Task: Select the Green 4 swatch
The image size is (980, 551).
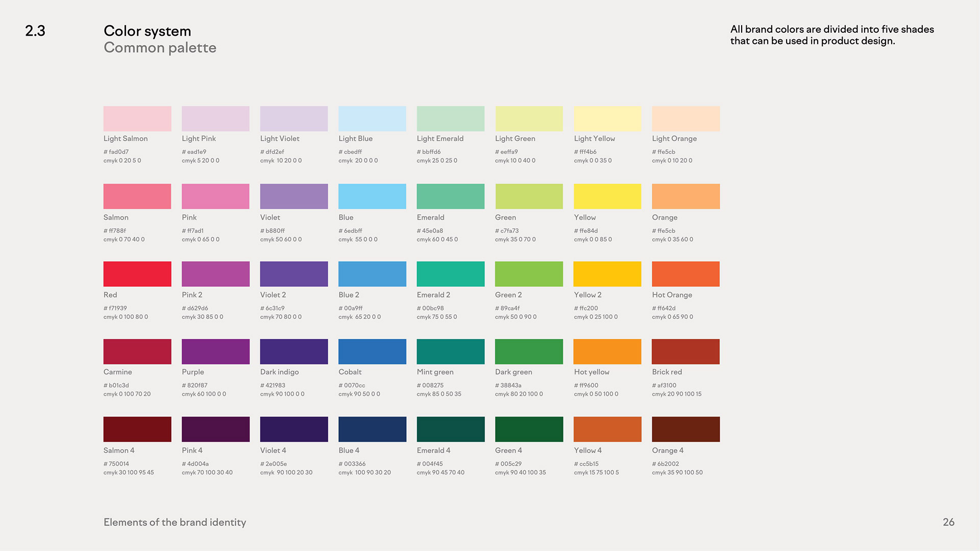Action: (529, 429)
